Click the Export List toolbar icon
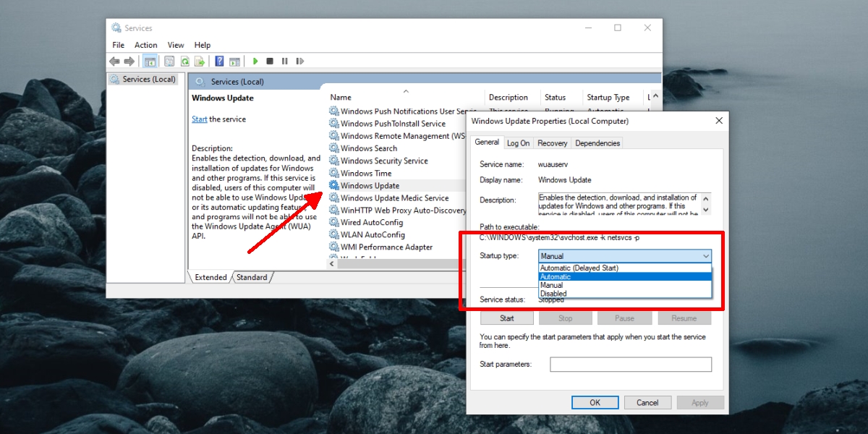This screenshot has height=434, width=868. click(x=200, y=61)
